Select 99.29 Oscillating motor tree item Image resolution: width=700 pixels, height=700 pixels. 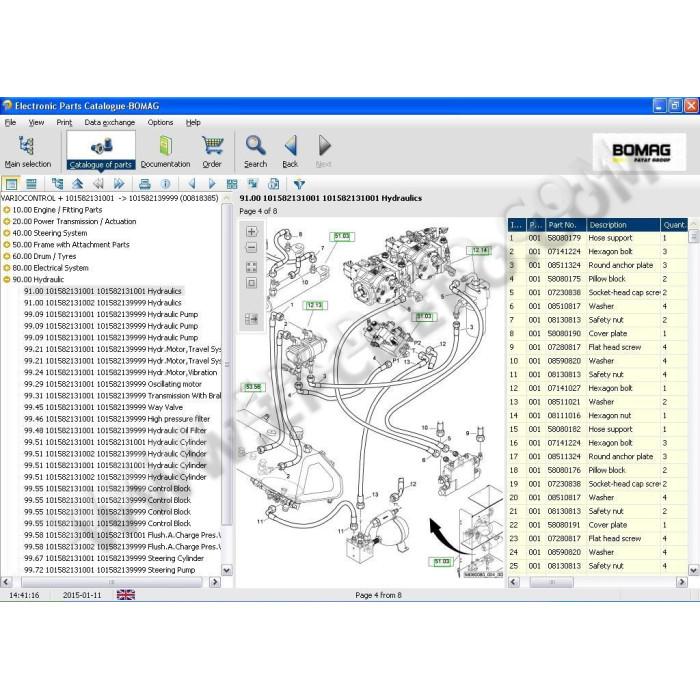113,384
